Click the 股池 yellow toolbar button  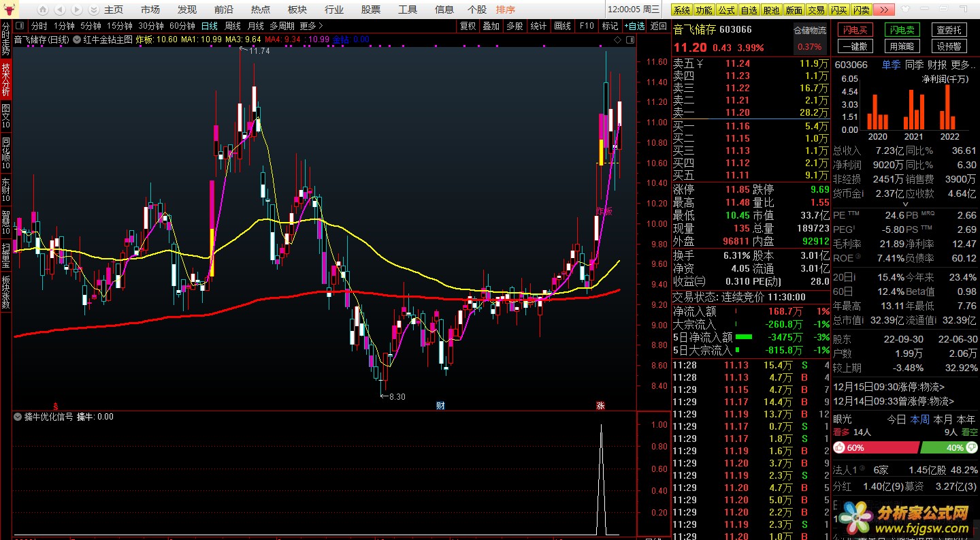tap(771, 10)
